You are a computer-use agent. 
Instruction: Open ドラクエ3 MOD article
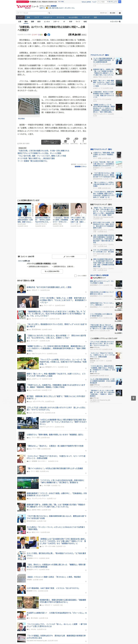[62, 481]
